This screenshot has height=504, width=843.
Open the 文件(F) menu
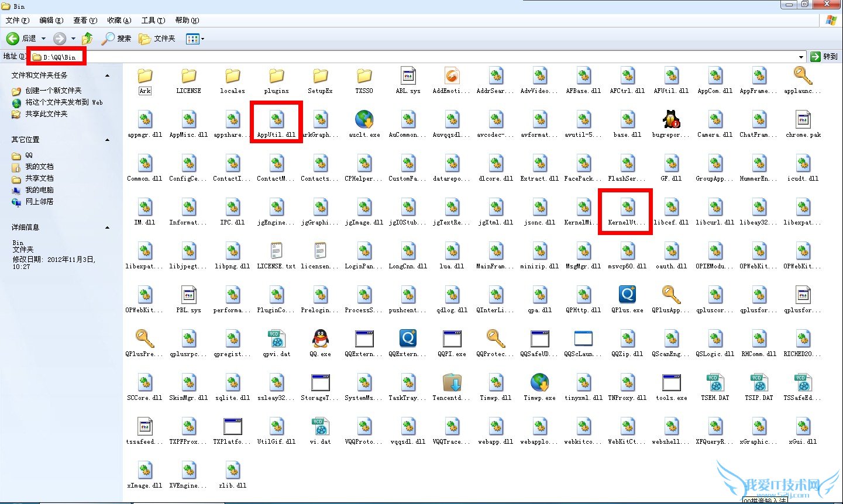17,20
